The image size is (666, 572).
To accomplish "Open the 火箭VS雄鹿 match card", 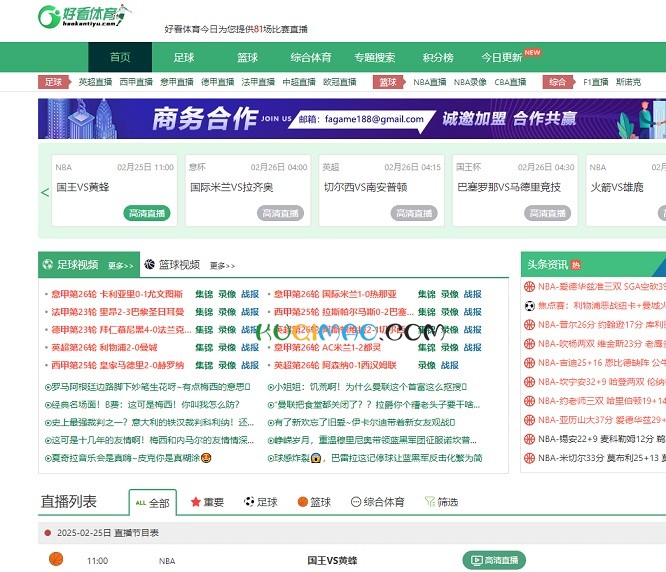I will coord(626,190).
